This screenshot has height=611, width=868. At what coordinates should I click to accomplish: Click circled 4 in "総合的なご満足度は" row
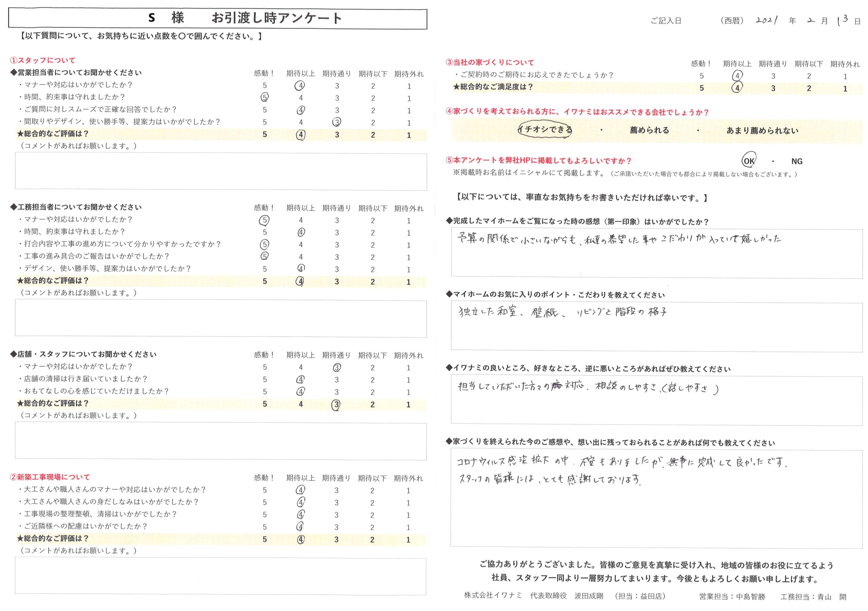(737, 88)
